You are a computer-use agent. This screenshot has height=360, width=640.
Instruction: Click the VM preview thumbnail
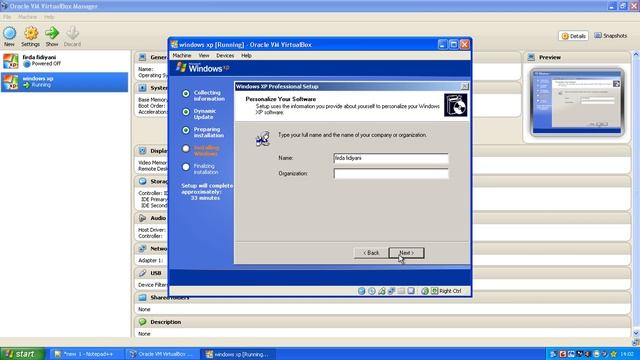coord(577,102)
